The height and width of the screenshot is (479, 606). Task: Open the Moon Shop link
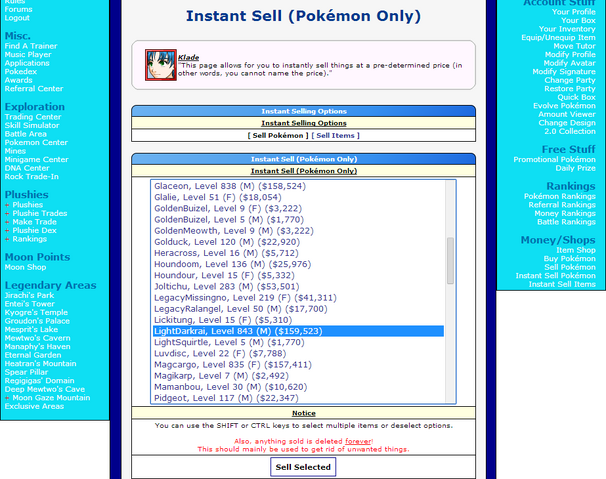26,267
